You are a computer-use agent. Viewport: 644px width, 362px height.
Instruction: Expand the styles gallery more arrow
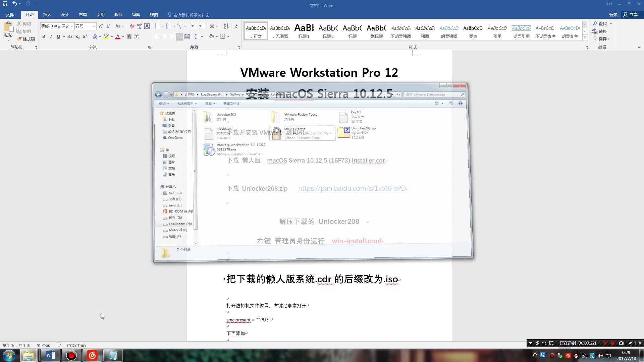(x=585, y=38)
